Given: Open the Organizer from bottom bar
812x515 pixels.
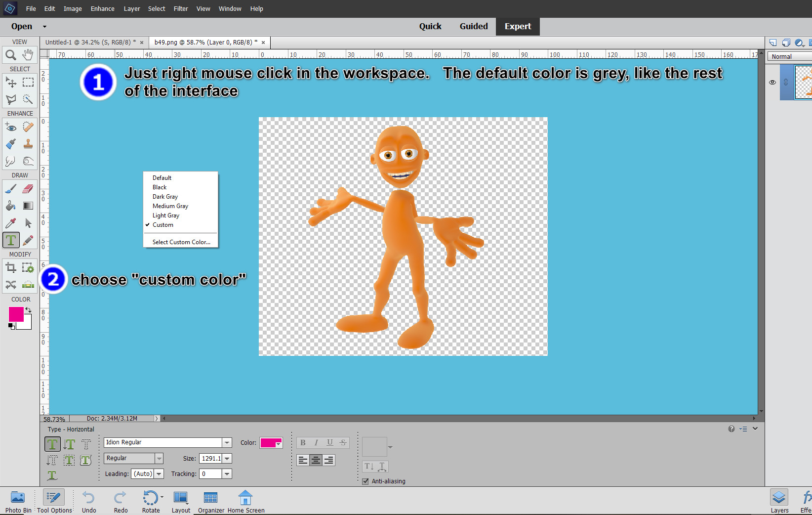Looking at the screenshot, I should (211, 502).
